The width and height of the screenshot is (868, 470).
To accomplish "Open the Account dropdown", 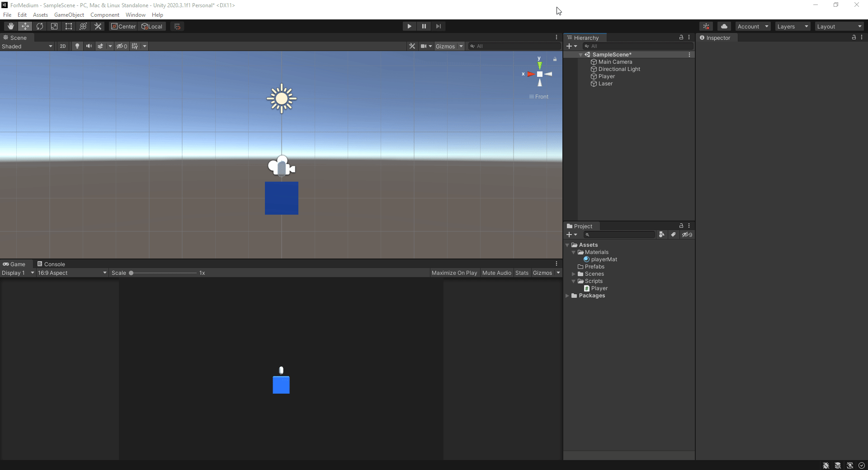I will tap(753, 26).
